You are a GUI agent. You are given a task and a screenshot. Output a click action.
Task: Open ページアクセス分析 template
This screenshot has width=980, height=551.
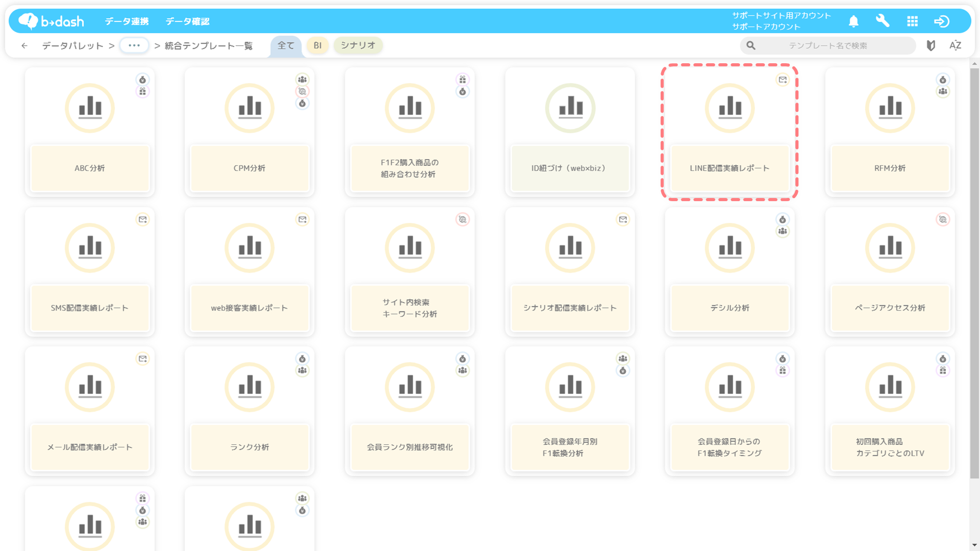890,308
